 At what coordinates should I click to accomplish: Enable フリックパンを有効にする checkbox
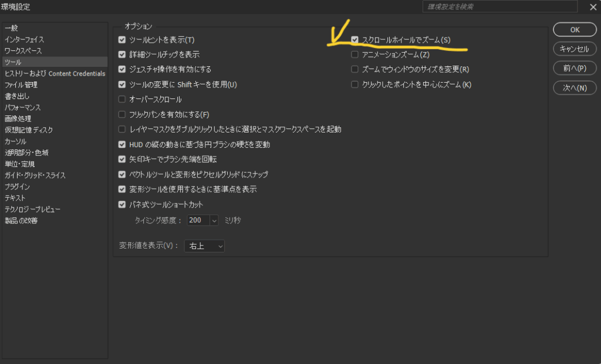122,114
